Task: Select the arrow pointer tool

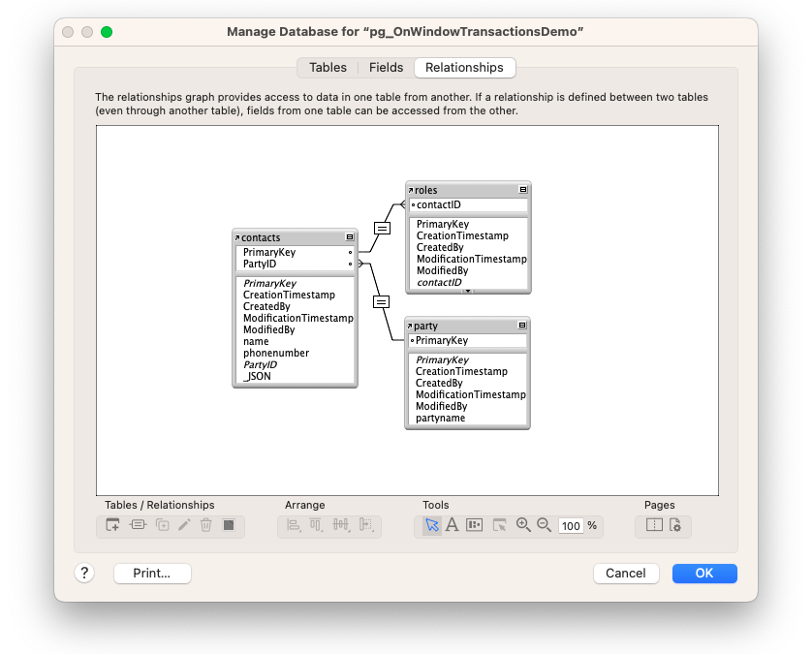Action: pyautogui.click(x=432, y=525)
